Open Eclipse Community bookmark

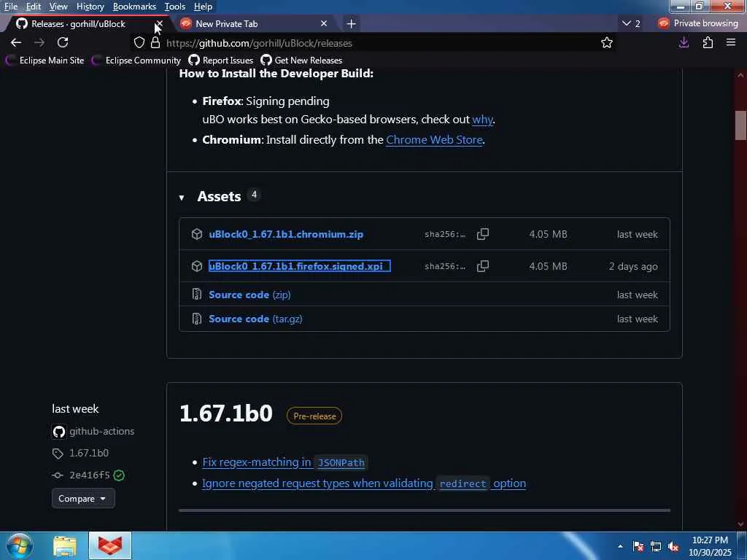pos(136,60)
